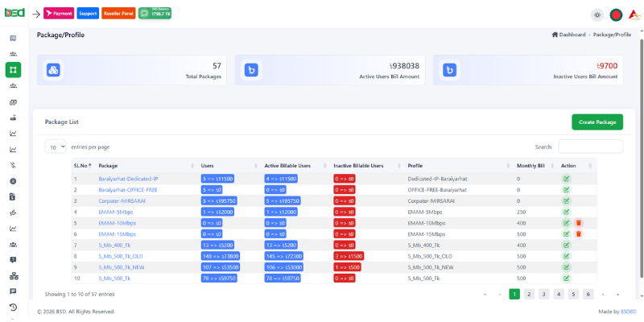This screenshot has height=322, width=644.
Task: Open the Reseller Panel button
Action: [118, 14]
